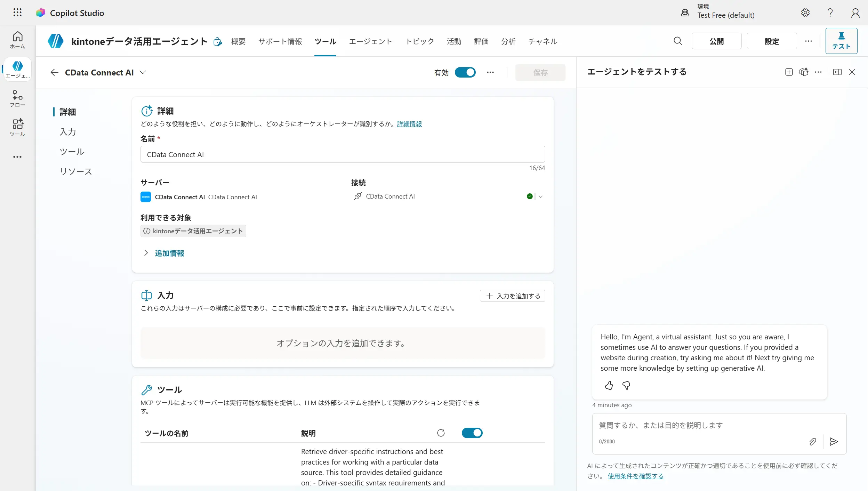Click the 名前 name input field
Screen dimensions: 868x491
[x=342, y=154]
